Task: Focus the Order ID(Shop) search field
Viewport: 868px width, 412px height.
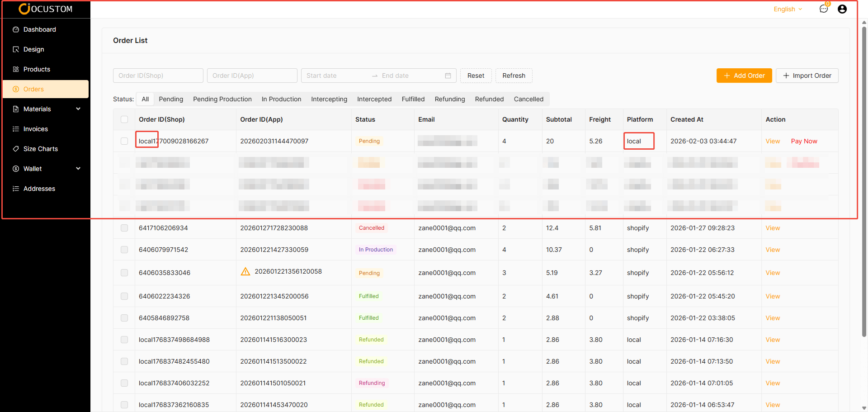Action: click(158, 76)
